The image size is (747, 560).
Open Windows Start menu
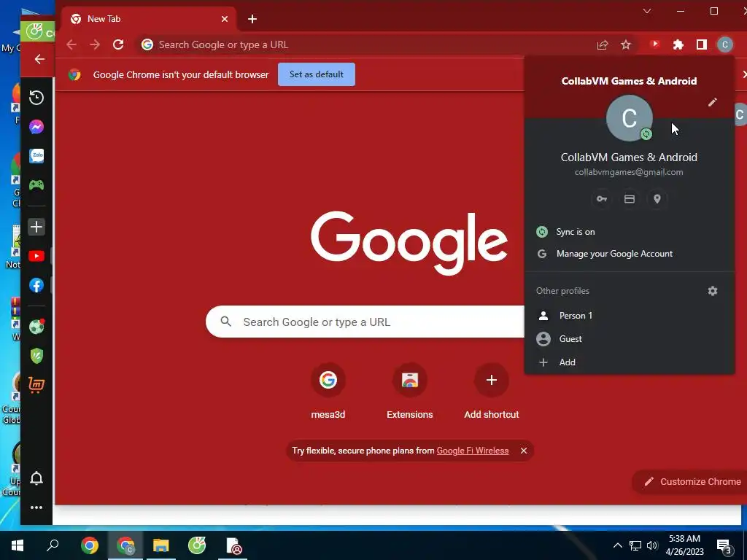[x=18, y=545]
